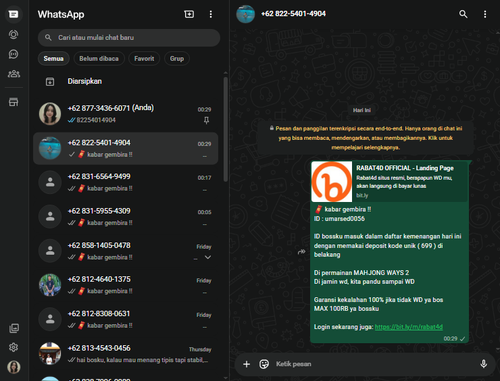Start a new chat with the plus icon
The image size is (500, 381).
tap(189, 14)
